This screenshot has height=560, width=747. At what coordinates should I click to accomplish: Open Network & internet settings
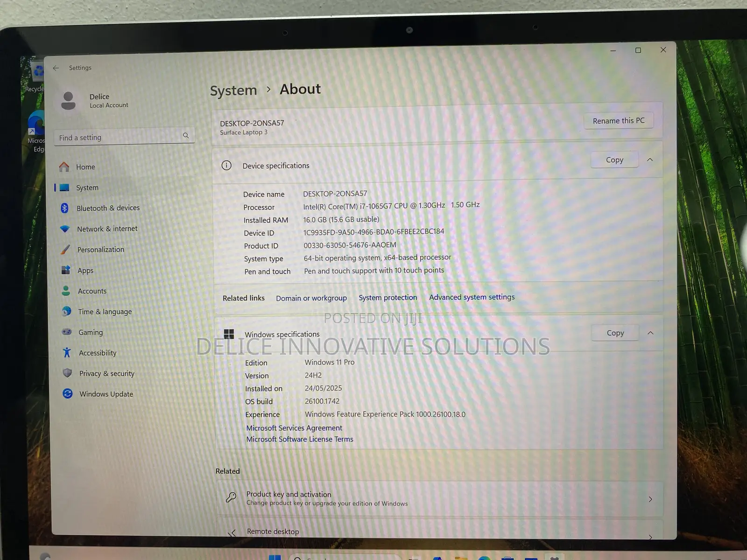pyautogui.click(x=107, y=229)
